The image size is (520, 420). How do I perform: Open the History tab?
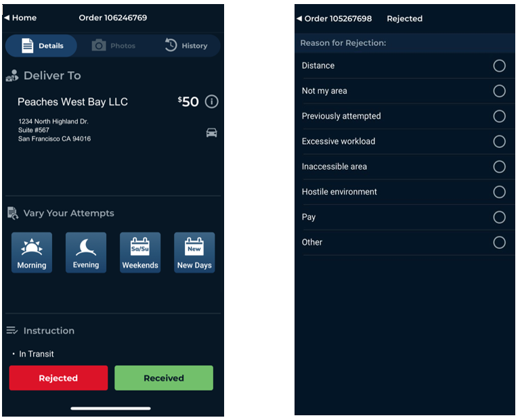(x=186, y=46)
